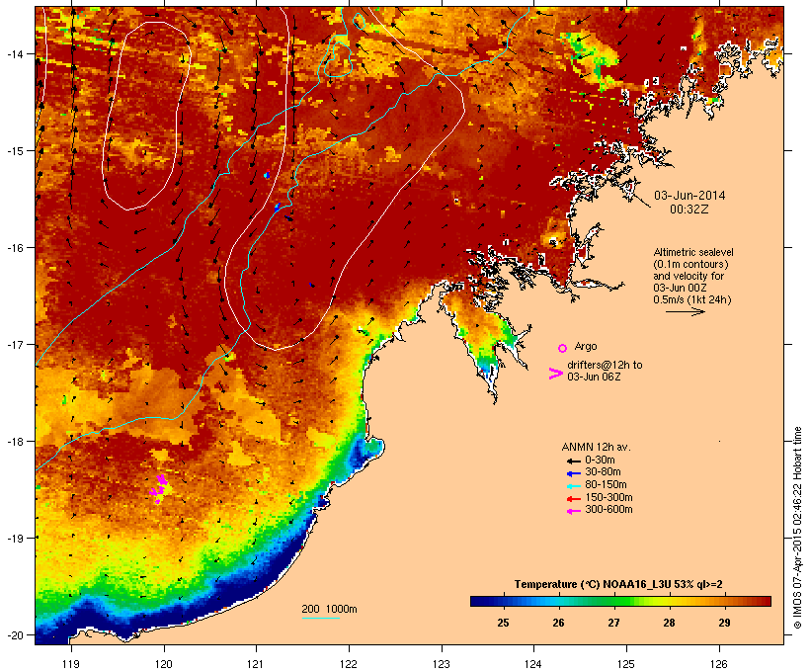Click the colorbar value 27
Viewport: 810px width, 672px height.
[613, 623]
